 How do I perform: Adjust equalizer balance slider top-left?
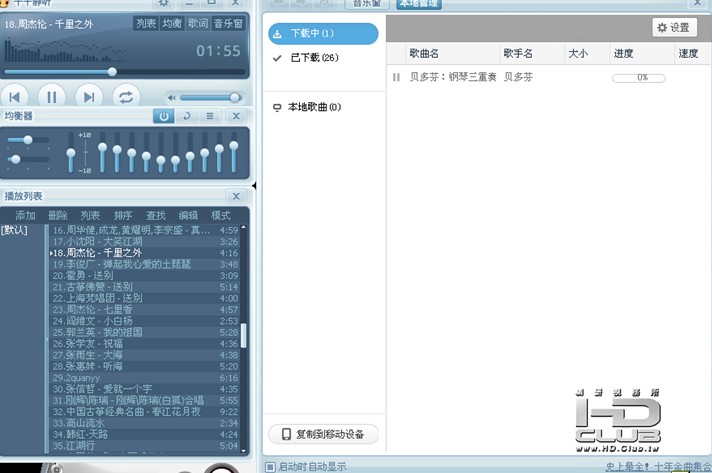[x=28, y=140]
